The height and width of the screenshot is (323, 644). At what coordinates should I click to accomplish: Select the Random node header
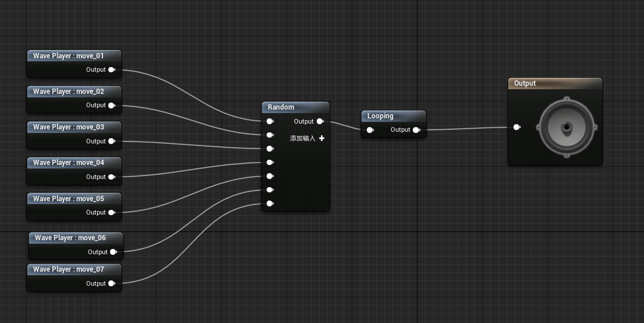click(x=295, y=107)
